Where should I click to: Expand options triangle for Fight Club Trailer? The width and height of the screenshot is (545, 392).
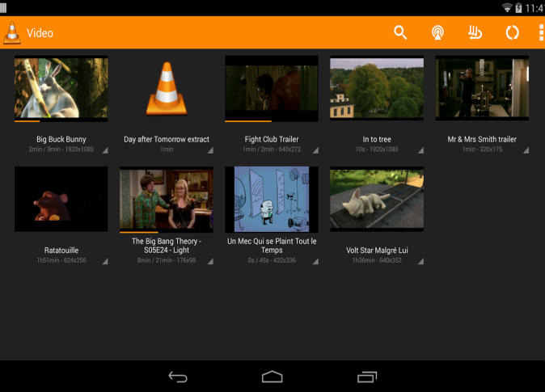(315, 150)
